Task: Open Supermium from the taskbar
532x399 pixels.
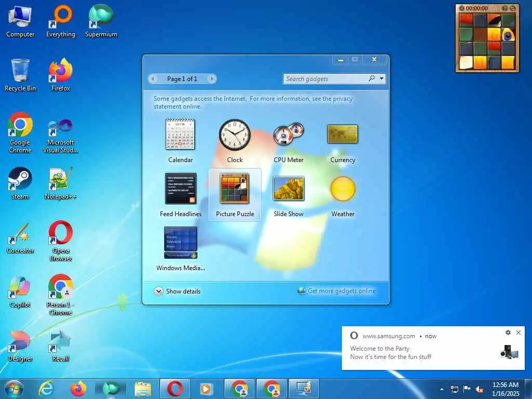Action: 111,389
